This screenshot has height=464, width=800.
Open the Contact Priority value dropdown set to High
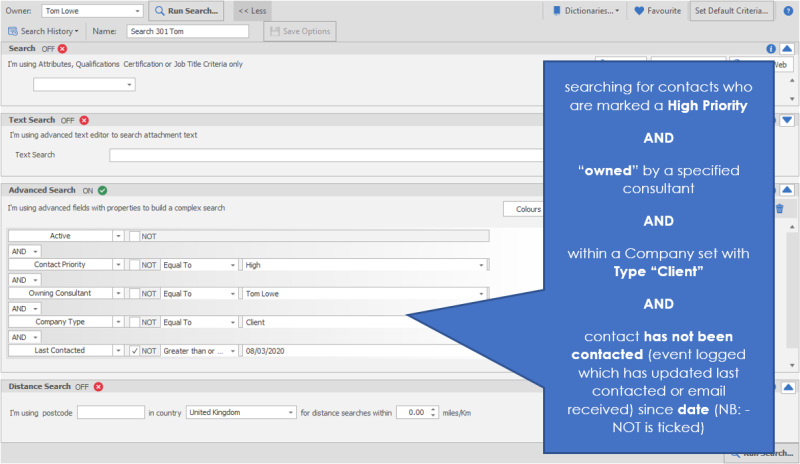tap(482, 265)
